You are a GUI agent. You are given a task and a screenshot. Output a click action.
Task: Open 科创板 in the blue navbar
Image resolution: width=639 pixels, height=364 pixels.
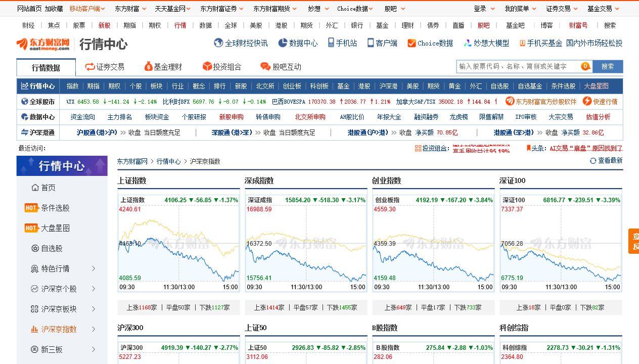coord(319,86)
